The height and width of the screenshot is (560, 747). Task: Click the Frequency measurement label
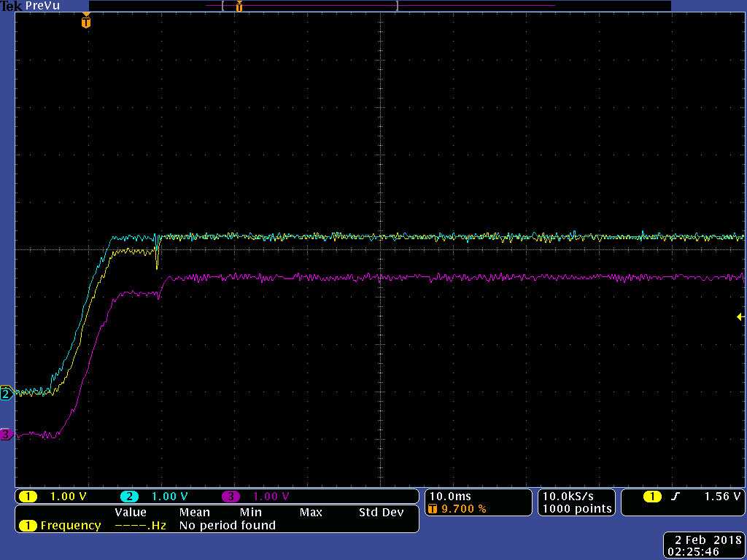click(71, 525)
